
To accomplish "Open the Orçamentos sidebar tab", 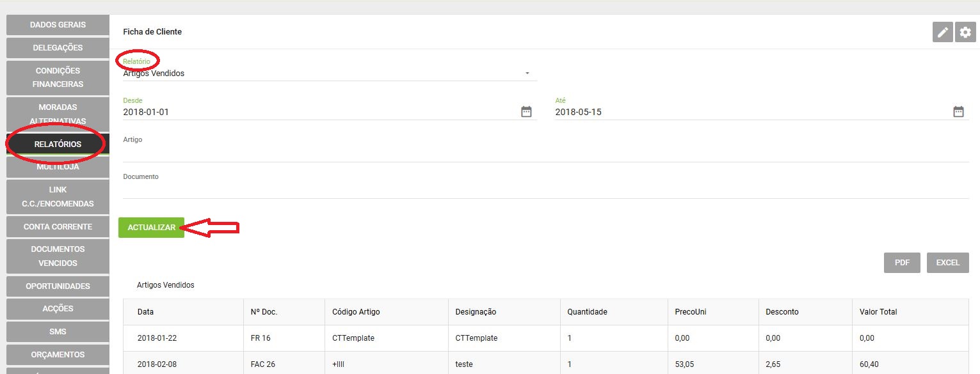I will click(x=58, y=355).
